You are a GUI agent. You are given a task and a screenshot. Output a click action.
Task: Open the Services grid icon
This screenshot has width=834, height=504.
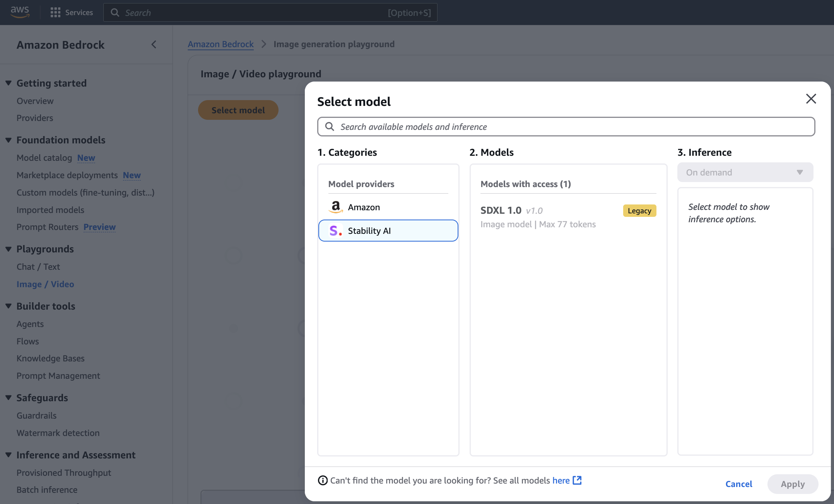pos(55,12)
